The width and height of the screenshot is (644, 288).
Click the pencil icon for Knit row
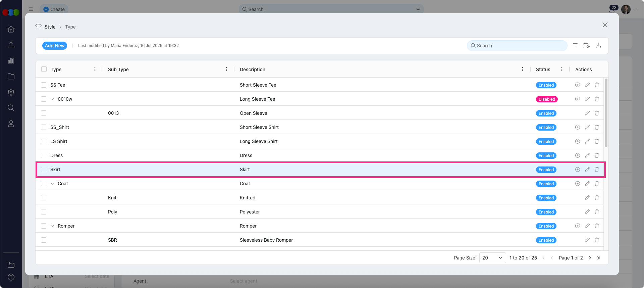pos(587,198)
